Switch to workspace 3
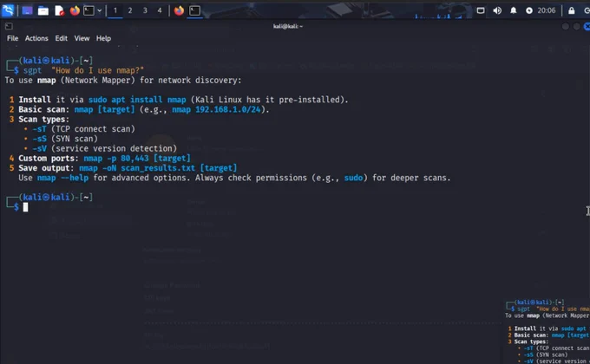The width and height of the screenshot is (590, 364). [145, 10]
